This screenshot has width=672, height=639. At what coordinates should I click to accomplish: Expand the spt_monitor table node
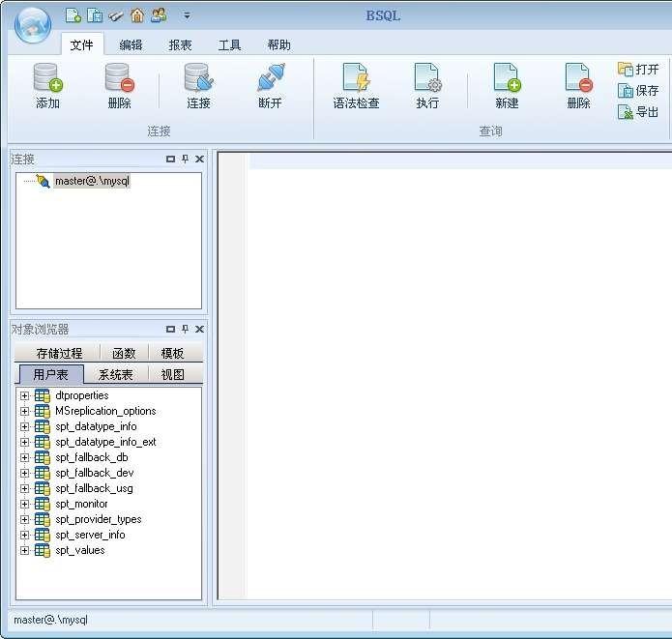[24, 504]
